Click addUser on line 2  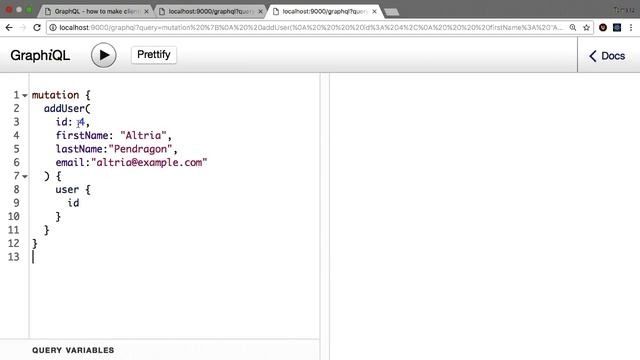click(64, 109)
